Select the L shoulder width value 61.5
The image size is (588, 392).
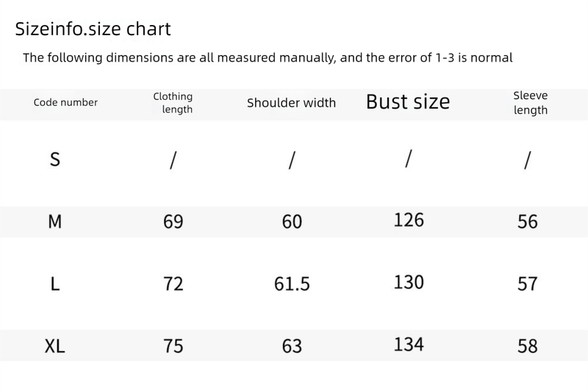coord(292,284)
